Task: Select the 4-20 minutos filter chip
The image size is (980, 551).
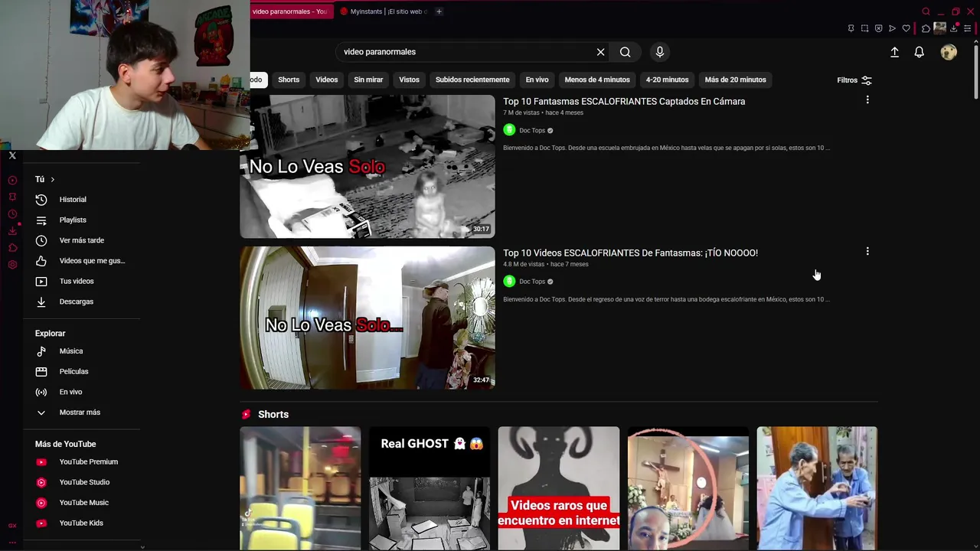Action: pos(667,80)
